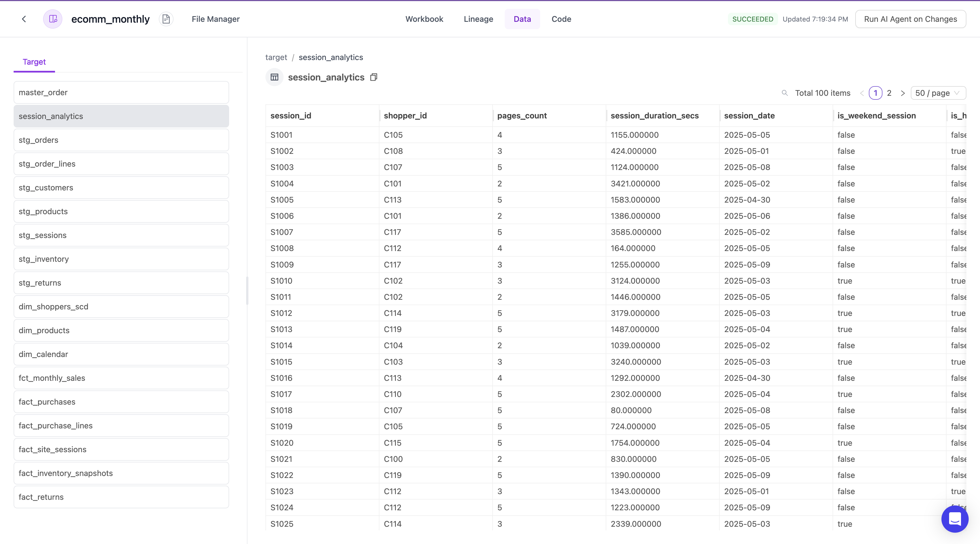
Task: Click the target breadcrumb link
Action: 276,58
